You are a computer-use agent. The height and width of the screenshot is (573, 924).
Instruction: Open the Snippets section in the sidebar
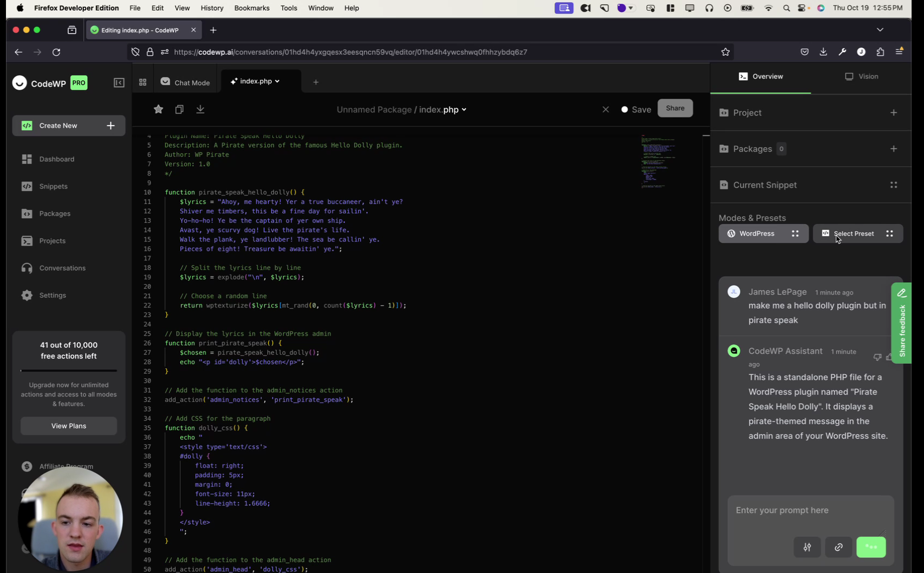(x=53, y=186)
